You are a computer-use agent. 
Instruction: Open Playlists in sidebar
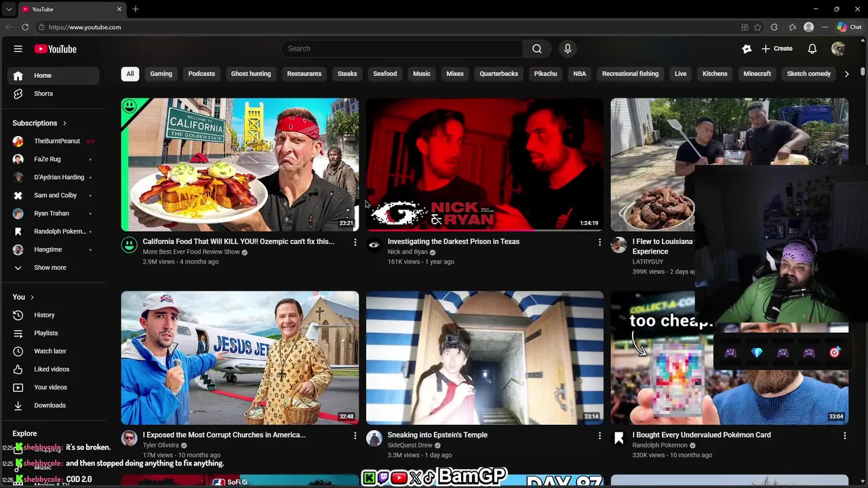pyautogui.click(x=53, y=333)
